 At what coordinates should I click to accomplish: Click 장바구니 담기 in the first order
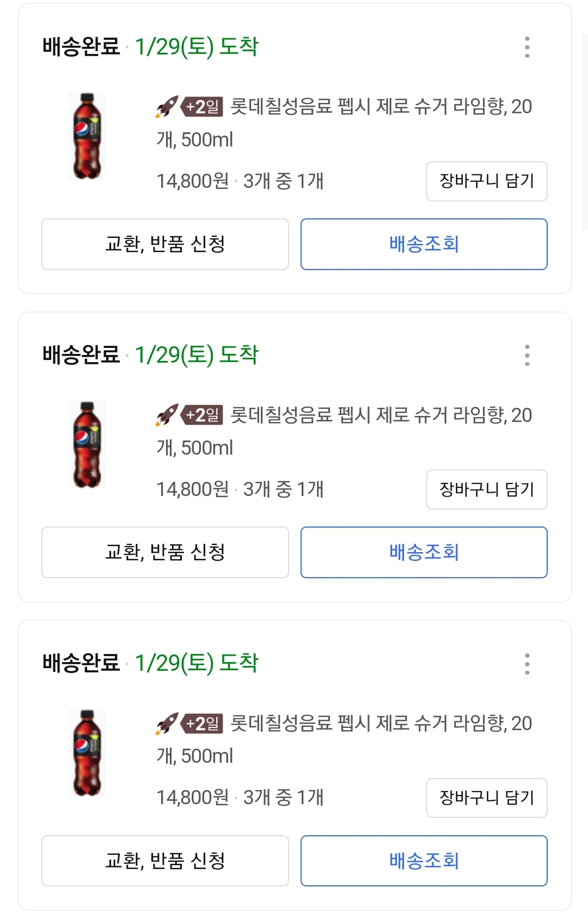coord(487,181)
